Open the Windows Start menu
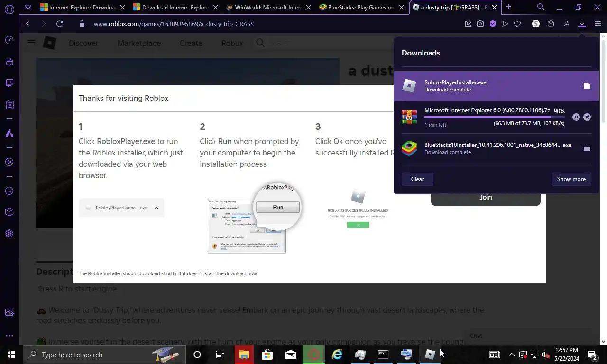Image resolution: width=607 pixels, height=364 pixels. pyautogui.click(x=11, y=355)
